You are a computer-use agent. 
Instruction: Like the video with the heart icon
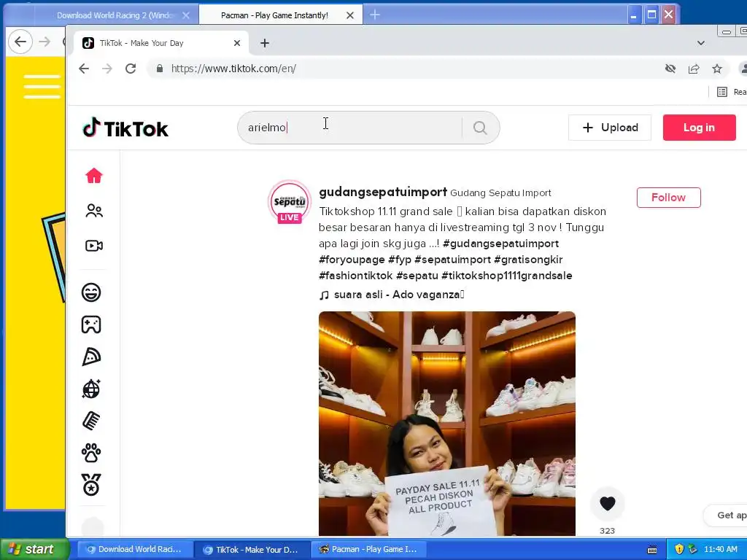point(608,503)
